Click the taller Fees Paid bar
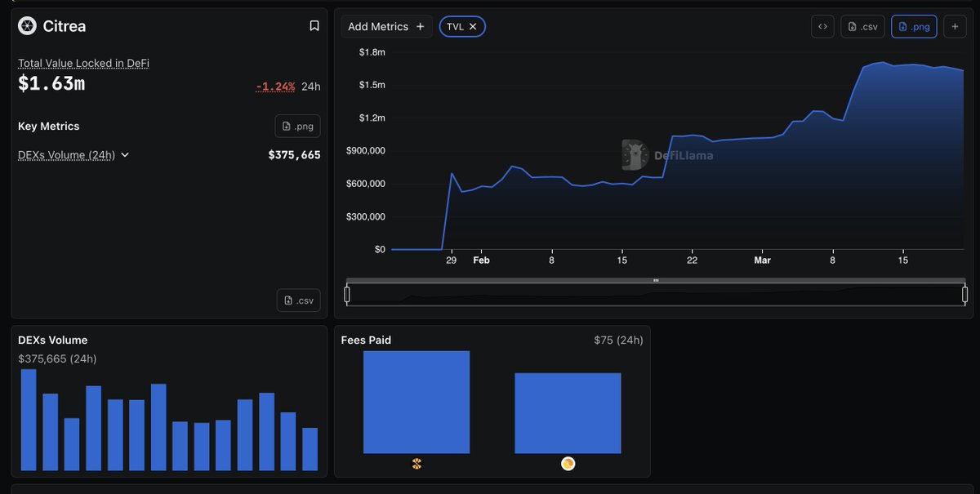 coord(416,402)
